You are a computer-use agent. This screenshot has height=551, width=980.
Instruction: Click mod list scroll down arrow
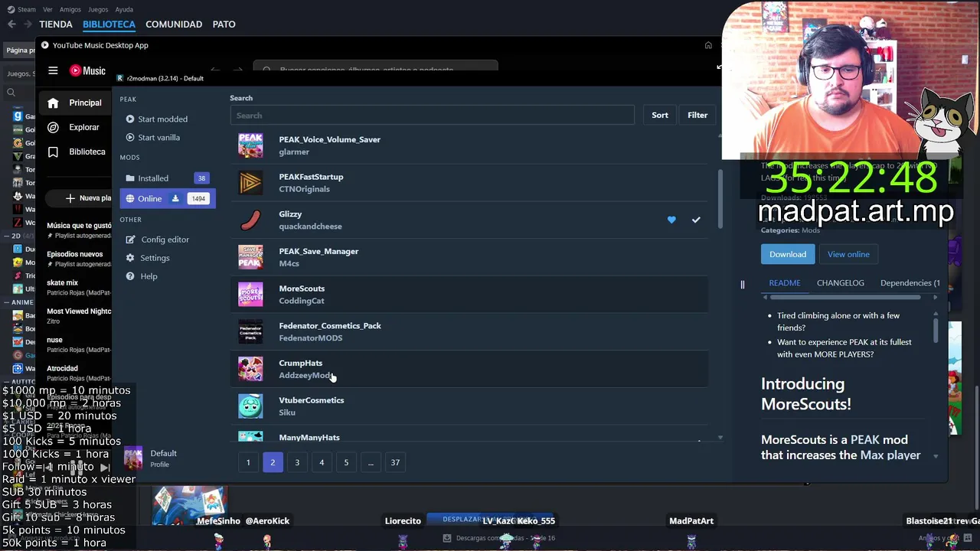click(720, 438)
